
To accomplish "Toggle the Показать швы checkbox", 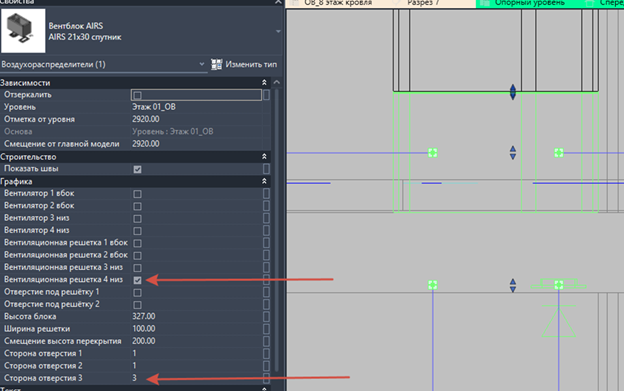I will pos(137,169).
